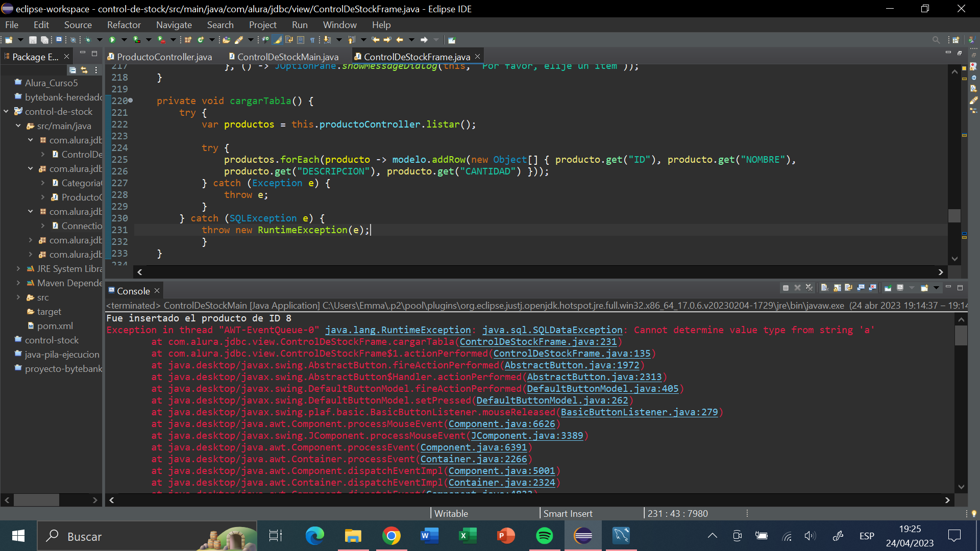
Task: Expand the JRE System Library node
Action: tap(18, 268)
